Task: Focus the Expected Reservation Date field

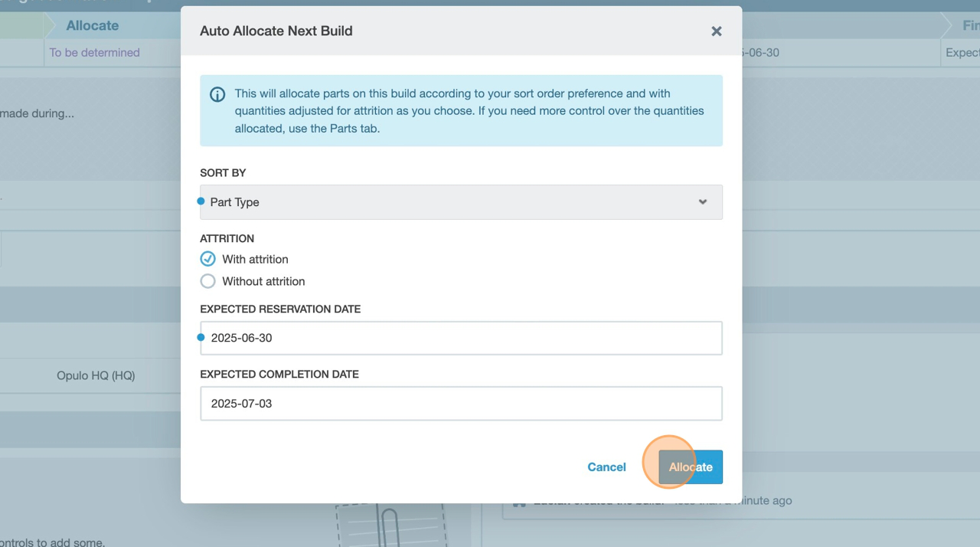Action: (460, 338)
